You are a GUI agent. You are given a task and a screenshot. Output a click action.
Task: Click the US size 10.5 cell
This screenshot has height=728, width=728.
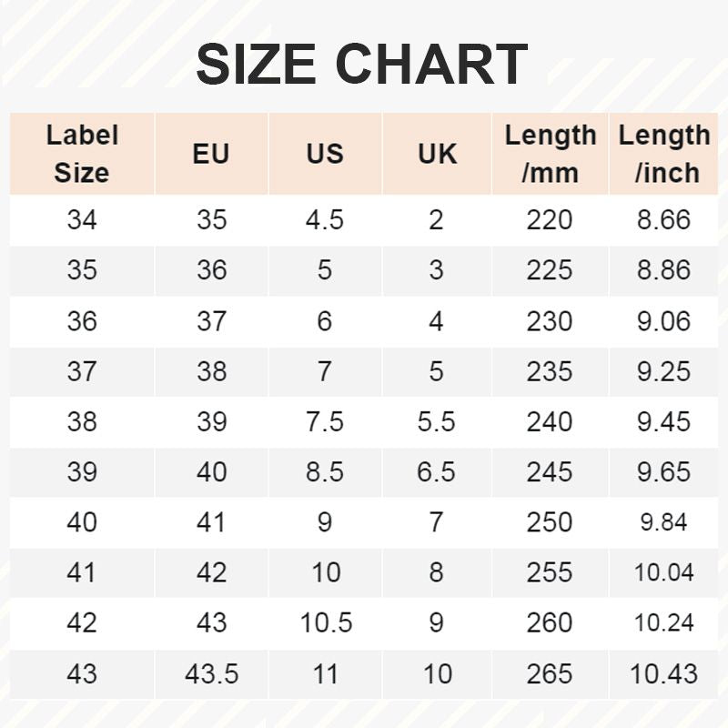click(x=325, y=623)
